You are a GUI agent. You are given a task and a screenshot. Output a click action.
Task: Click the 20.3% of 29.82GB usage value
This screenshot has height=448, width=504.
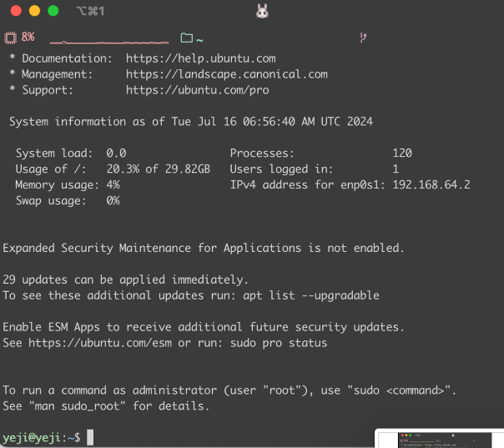coord(159,169)
